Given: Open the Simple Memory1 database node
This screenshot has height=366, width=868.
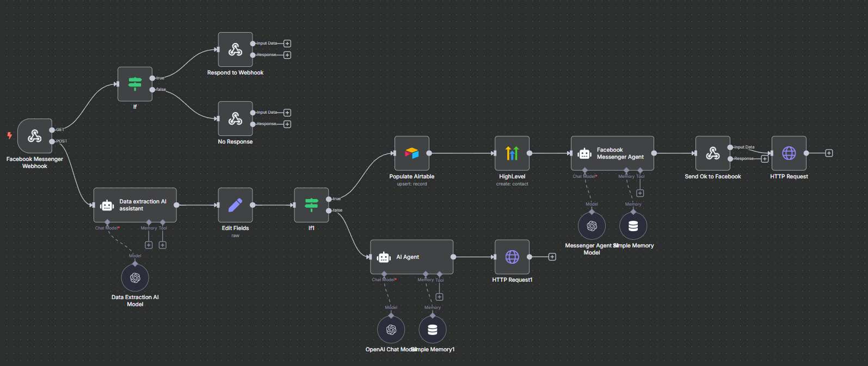Looking at the screenshot, I should [x=433, y=330].
